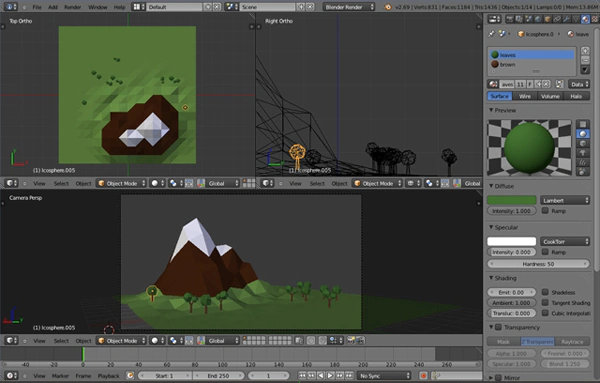Click the material nodes toggle icon
600x383 pixels.
click(559, 84)
